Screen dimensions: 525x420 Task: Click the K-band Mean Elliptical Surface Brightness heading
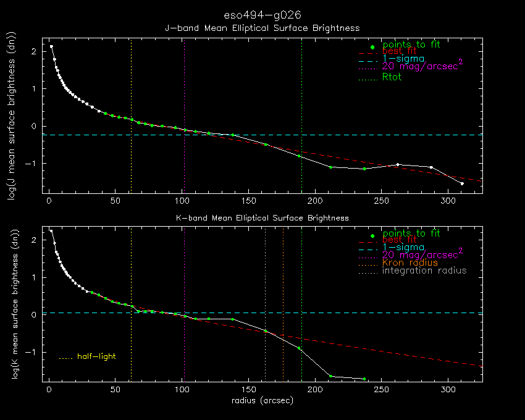[x=262, y=218]
